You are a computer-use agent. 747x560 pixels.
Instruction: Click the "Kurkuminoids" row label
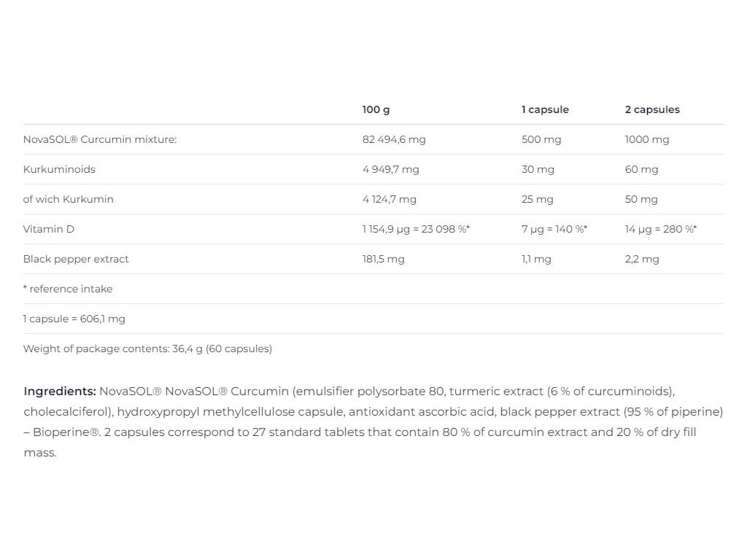pyautogui.click(x=59, y=169)
